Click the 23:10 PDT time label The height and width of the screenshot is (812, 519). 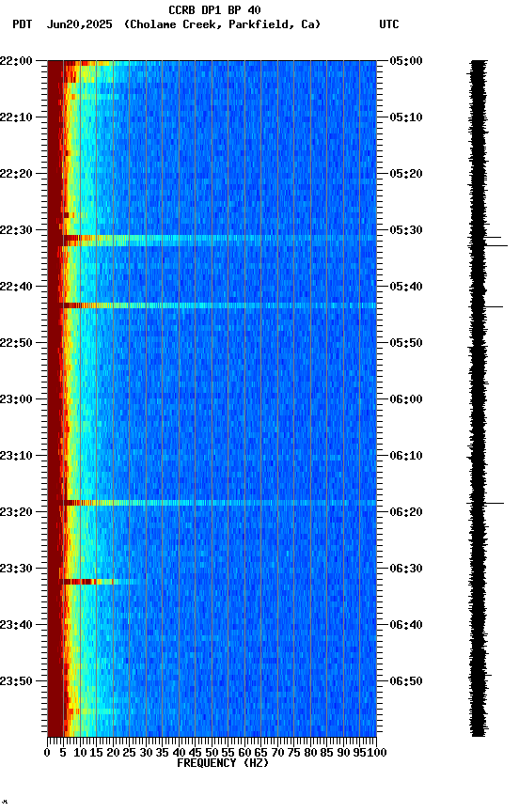coord(16,456)
